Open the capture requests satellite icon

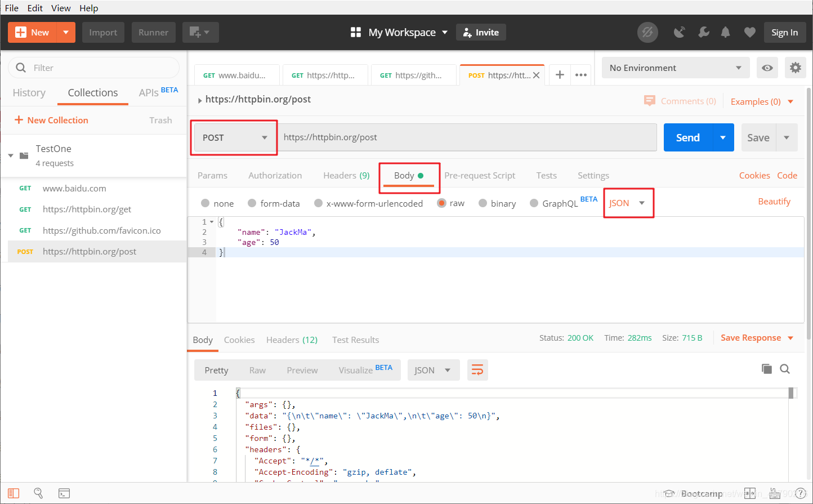[680, 33]
